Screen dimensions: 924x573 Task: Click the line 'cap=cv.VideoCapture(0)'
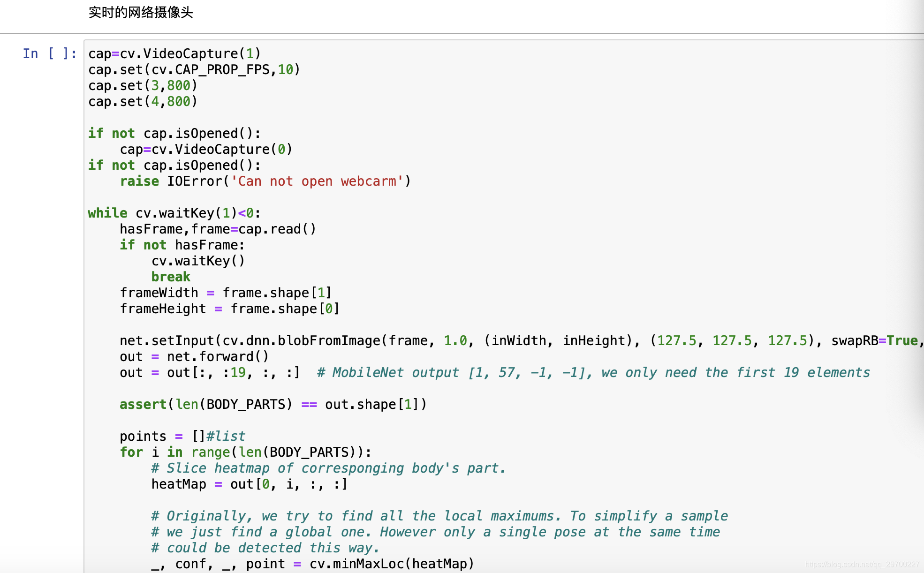(206, 149)
